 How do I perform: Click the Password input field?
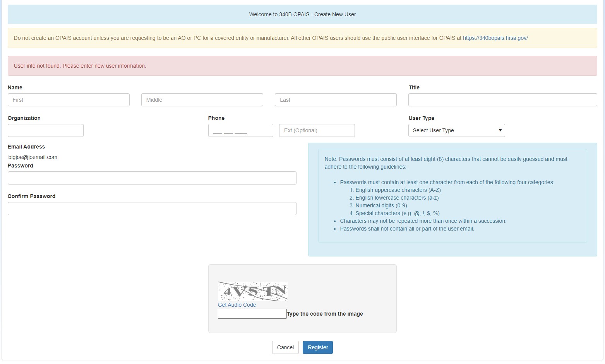tap(152, 178)
